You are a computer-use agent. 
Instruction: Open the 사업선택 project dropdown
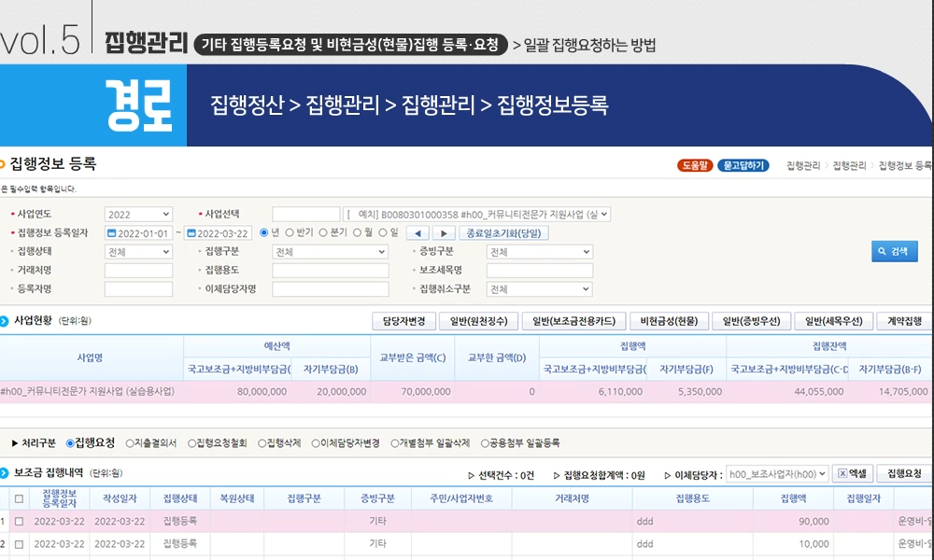click(476, 215)
